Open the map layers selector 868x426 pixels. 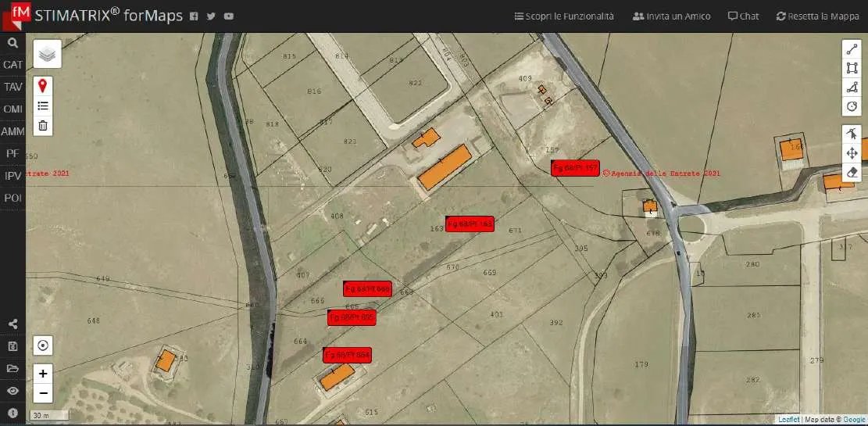click(x=47, y=54)
